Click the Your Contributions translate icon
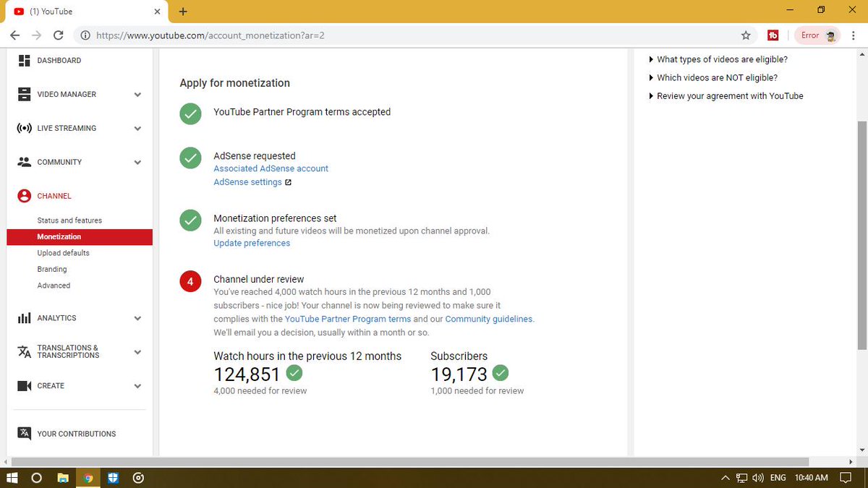Screen dimensions: 868x488 (x=25, y=433)
